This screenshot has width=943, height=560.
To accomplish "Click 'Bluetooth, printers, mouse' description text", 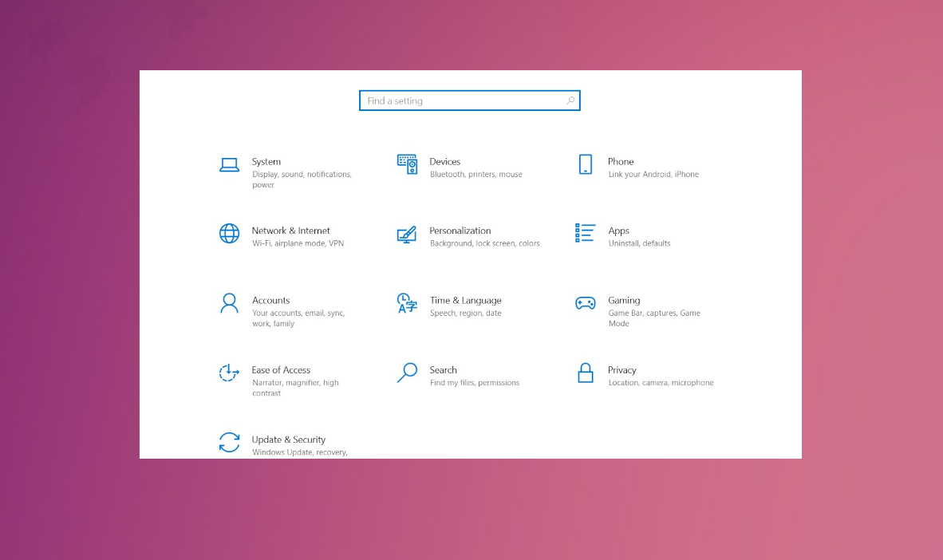I will coord(476,175).
